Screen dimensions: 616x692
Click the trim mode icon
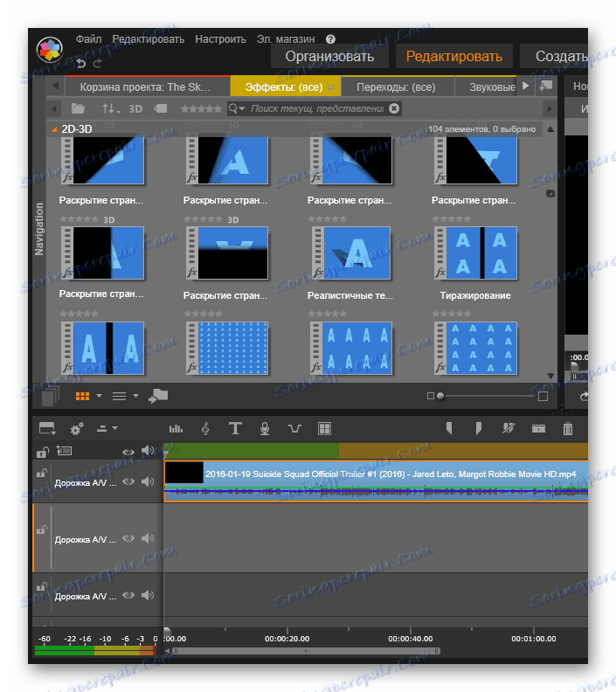click(x=538, y=428)
